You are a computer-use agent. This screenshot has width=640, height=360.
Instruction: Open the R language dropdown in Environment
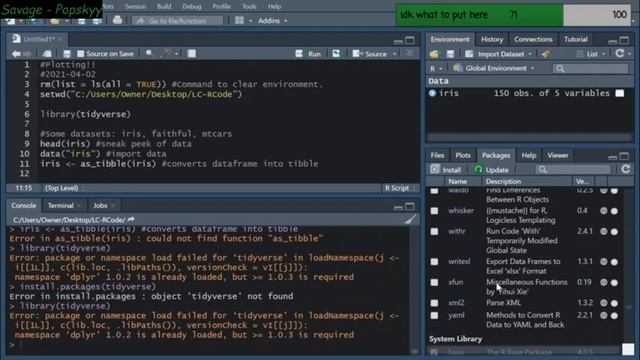[436, 69]
